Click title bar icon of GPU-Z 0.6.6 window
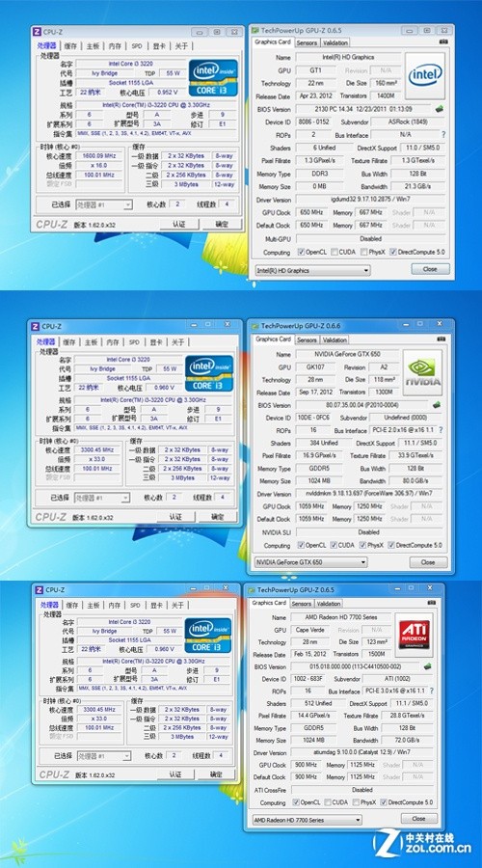This screenshot has height=868, width=482. [x=254, y=326]
